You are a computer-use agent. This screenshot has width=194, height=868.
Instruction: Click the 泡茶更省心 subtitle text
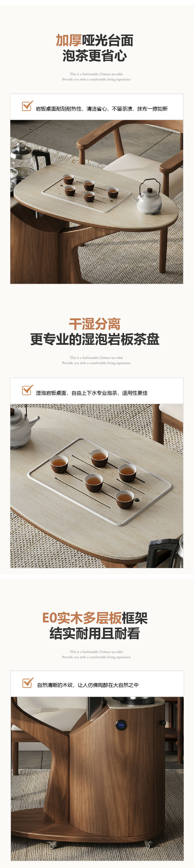(x=95, y=56)
